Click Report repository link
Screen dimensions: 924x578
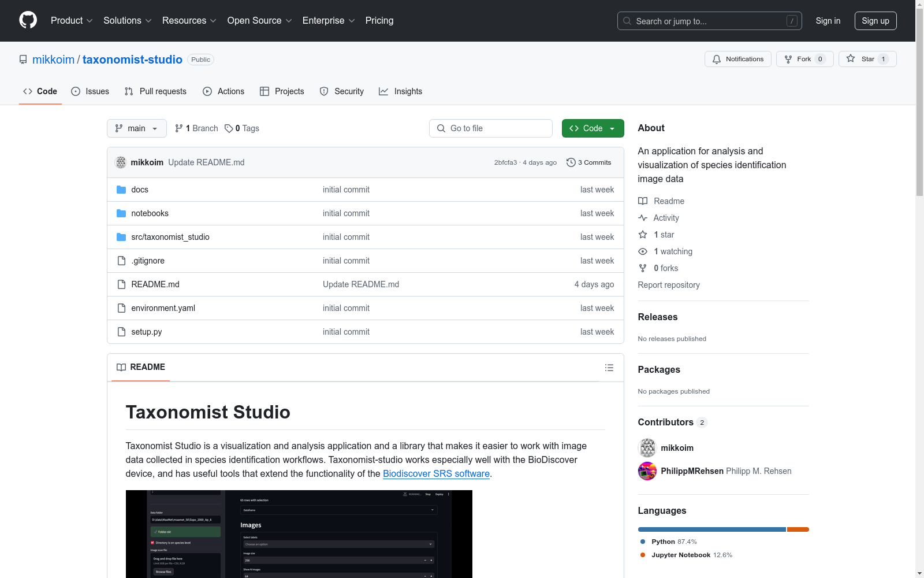tap(669, 285)
